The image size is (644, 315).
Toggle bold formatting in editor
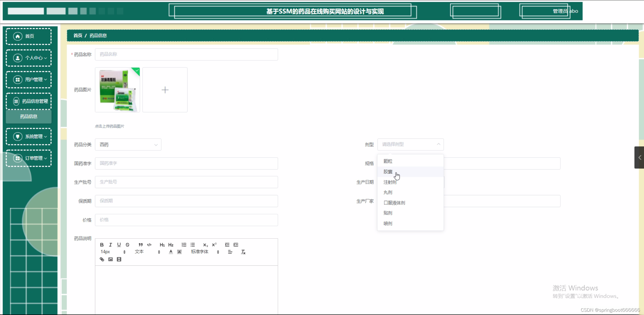(102, 245)
